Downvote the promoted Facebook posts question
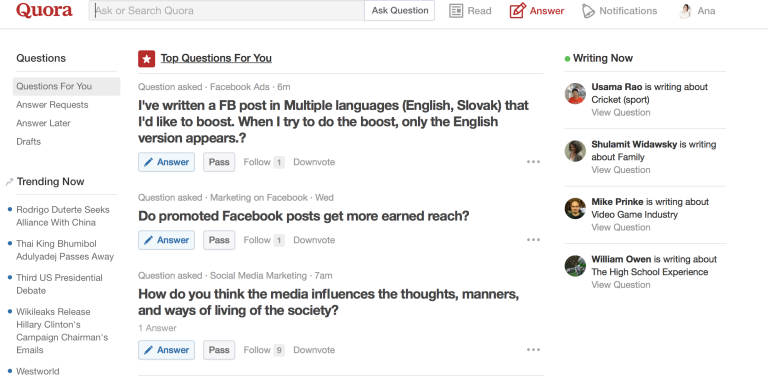 314,240
